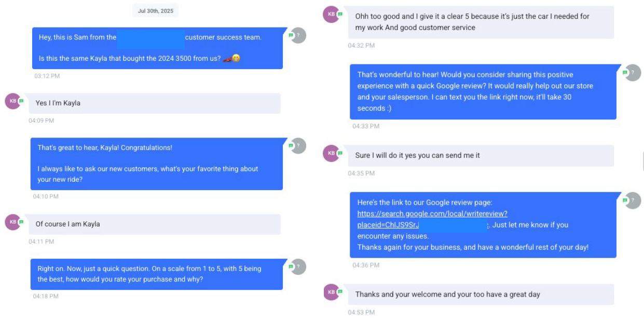The image size is (644, 321).
Task: Select the "Sure I will do it" reply bubble
Action: click(x=481, y=155)
